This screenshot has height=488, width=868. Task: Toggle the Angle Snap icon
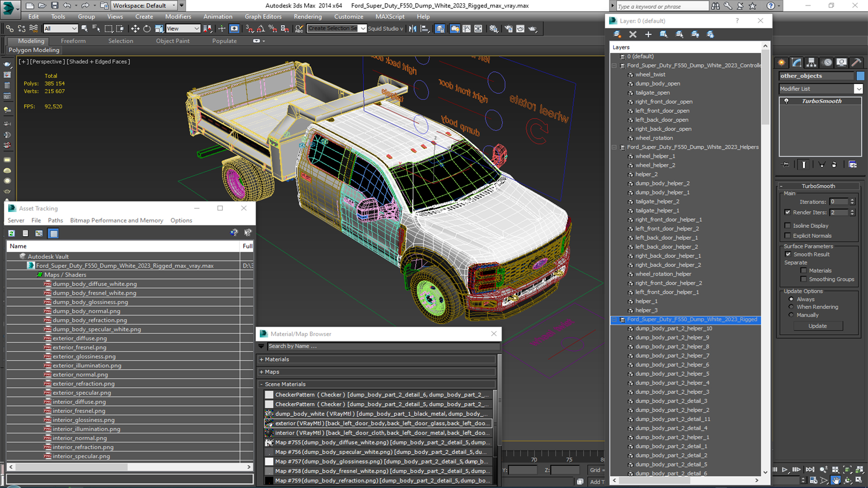click(x=261, y=28)
